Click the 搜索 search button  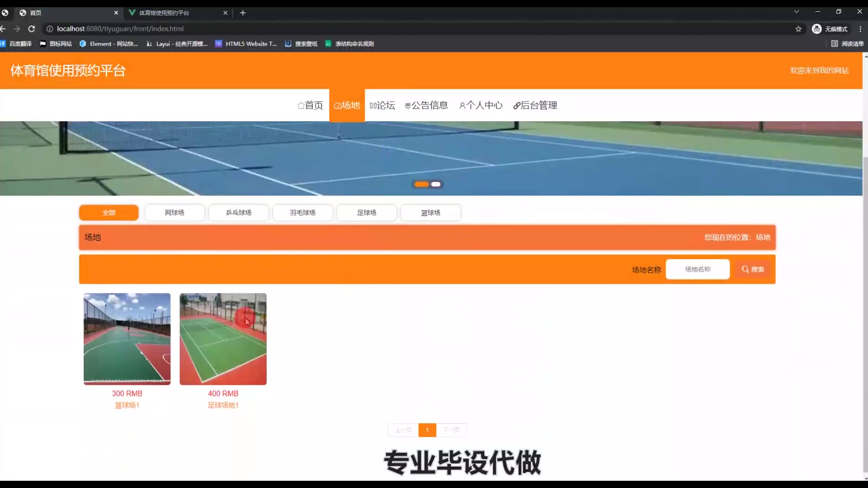tap(753, 269)
